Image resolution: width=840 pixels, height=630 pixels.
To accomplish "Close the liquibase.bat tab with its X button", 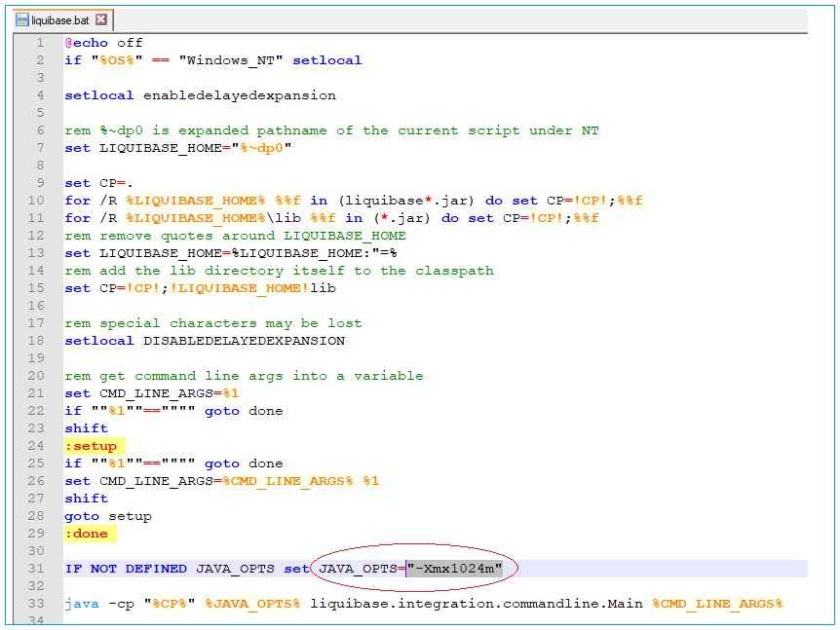I will 101,19.
